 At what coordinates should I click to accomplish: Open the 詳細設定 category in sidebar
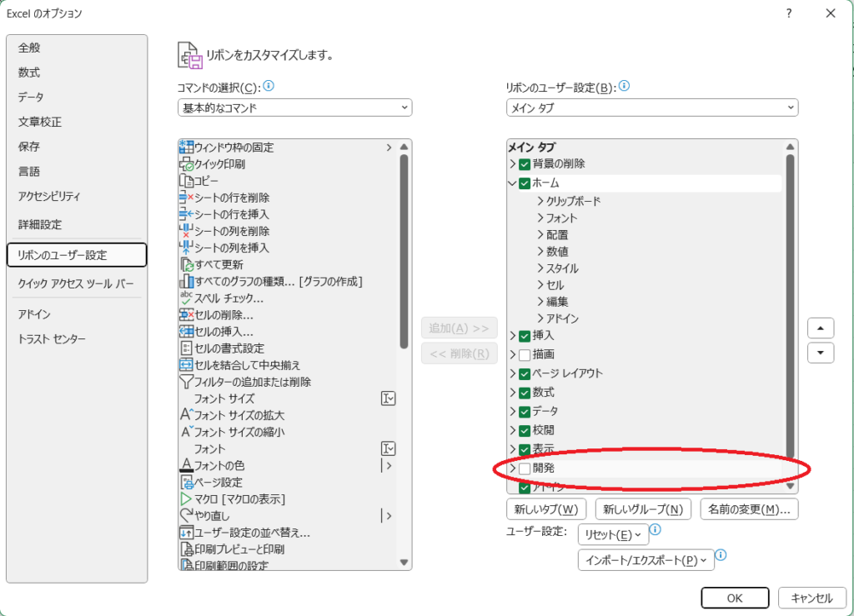pos(40,224)
